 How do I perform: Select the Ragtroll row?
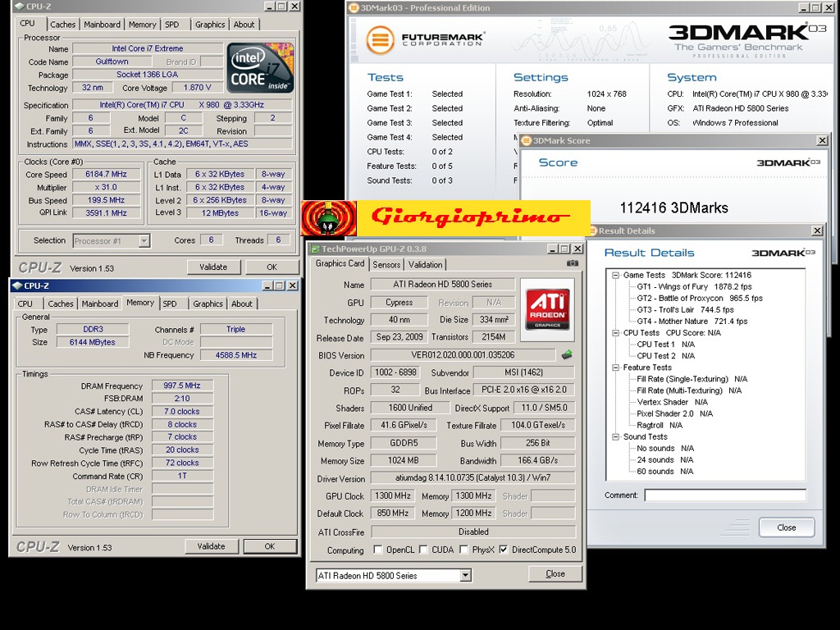click(x=660, y=426)
